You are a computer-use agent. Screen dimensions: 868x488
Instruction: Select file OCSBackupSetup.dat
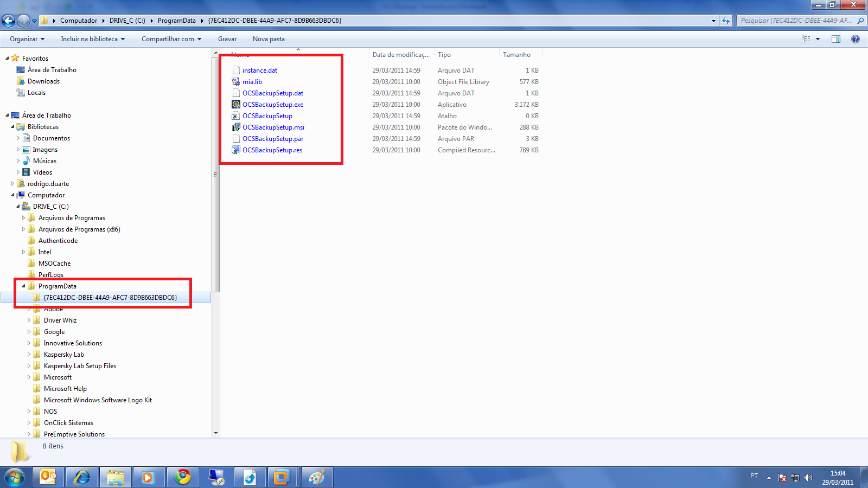click(273, 93)
